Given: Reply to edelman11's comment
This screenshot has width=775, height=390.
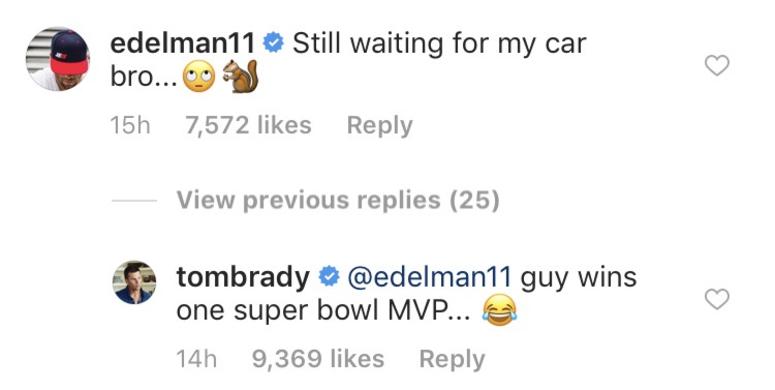Looking at the screenshot, I should (x=380, y=126).
